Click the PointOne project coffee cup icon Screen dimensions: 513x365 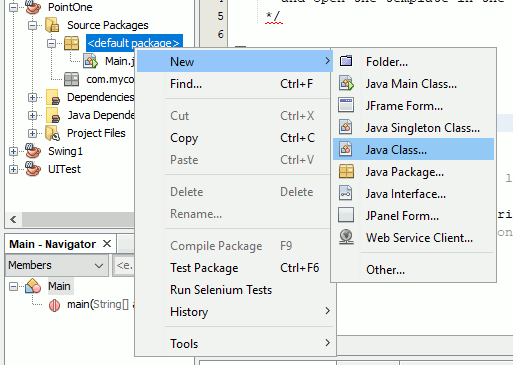pyautogui.click(x=33, y=6)
